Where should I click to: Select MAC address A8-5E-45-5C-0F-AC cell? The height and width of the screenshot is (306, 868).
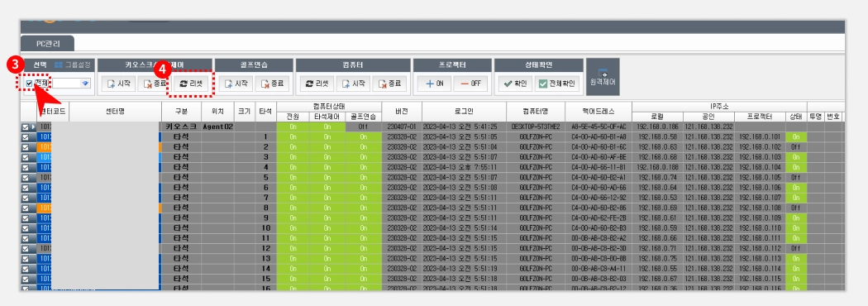[599, 127]
